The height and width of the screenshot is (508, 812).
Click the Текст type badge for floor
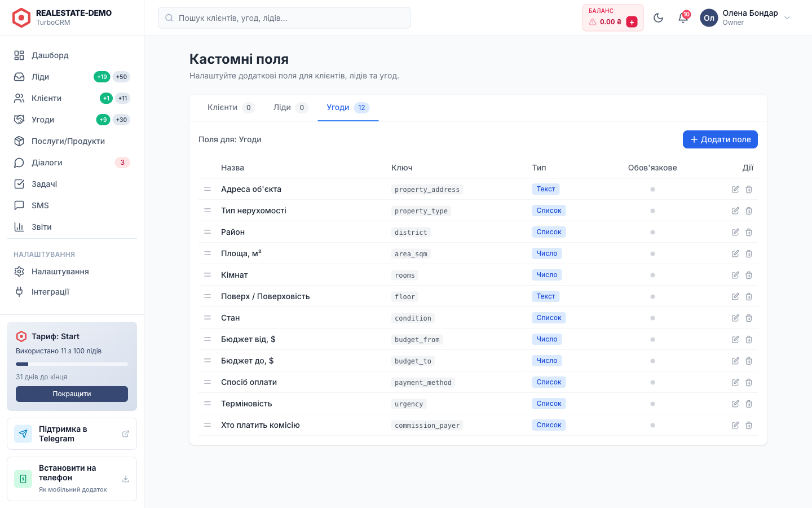[546, 296]
